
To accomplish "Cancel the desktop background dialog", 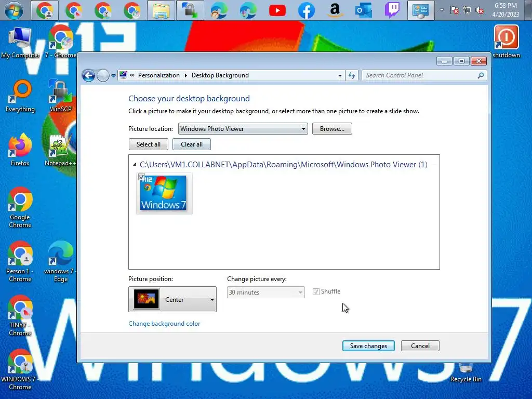I will click(x=420, y=345).
